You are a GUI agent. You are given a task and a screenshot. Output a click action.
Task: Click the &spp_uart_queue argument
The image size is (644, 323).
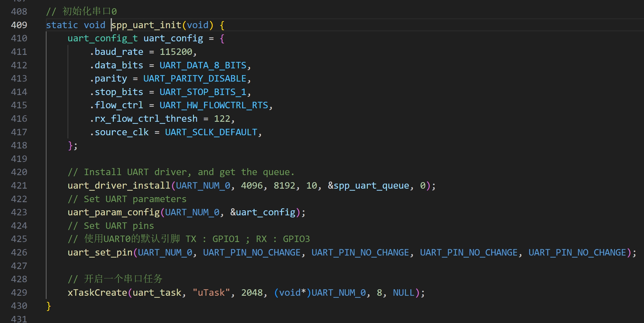pos(368,185)
